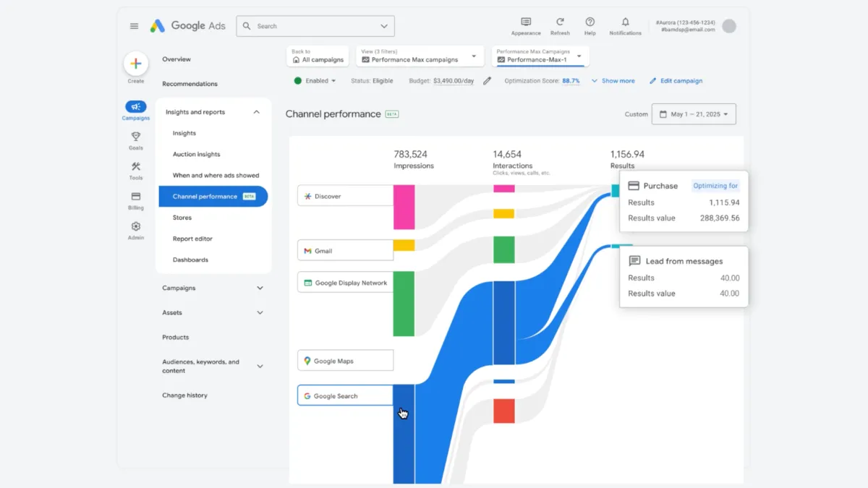Click the Create plus icon
Image resolution: width=868 pixels, height=488 pixels.
(x=135, y=64)
